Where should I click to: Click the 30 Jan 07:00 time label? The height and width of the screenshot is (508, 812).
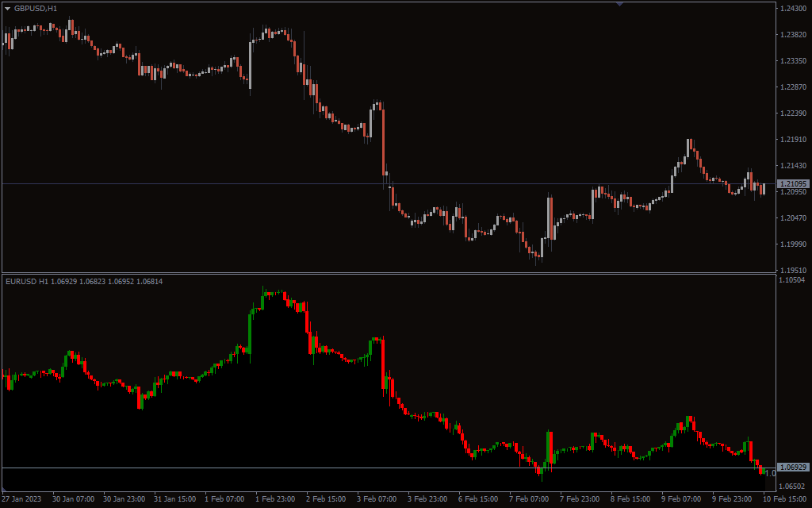pos(73,499)
